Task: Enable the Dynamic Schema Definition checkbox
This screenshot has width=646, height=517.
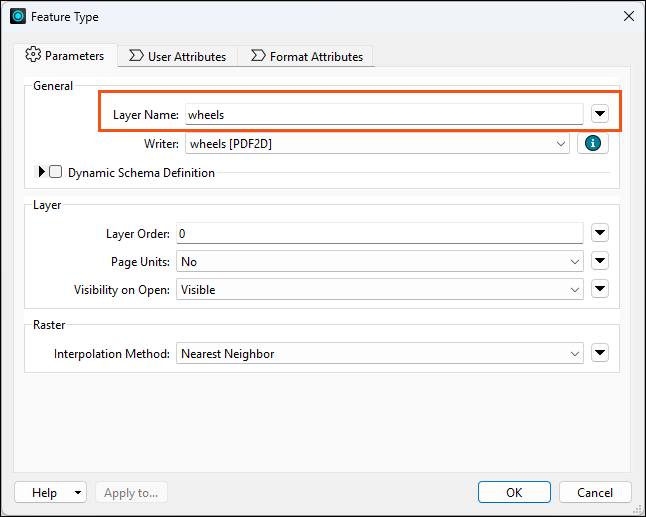Action: (56, 172)
